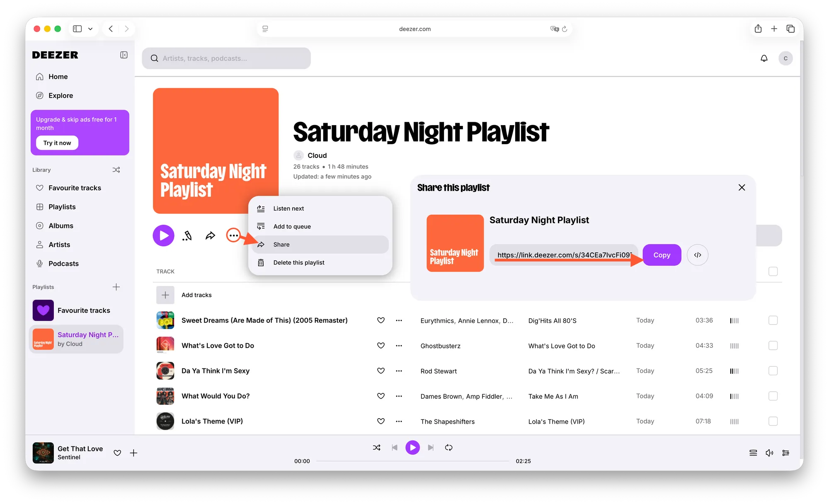Open the three-dot more options circle button

click(233, 236)
